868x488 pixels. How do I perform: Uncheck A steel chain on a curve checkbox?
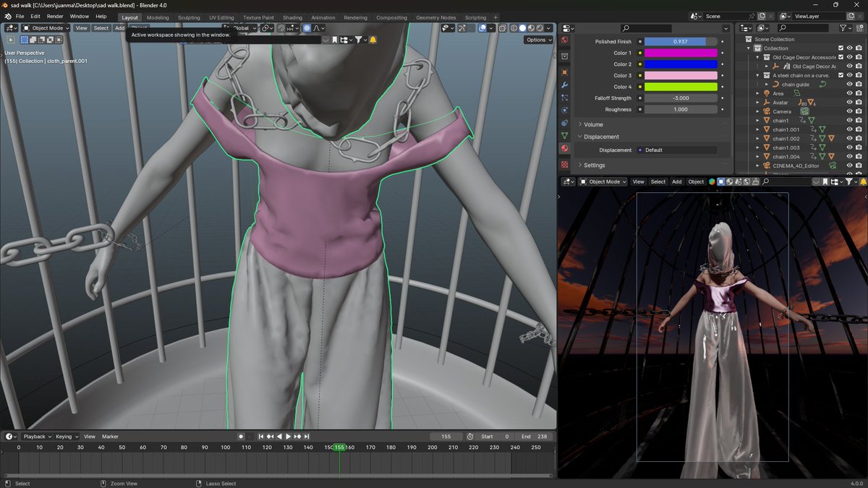[841, 75]
